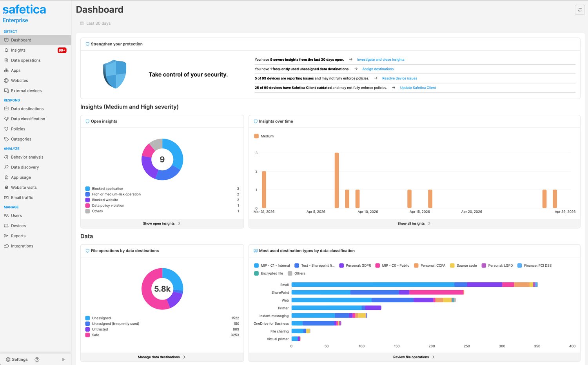Toggle Personal: GDPR legend swatch
Screen dimensions: 588x365
click(x=341, y=266)
